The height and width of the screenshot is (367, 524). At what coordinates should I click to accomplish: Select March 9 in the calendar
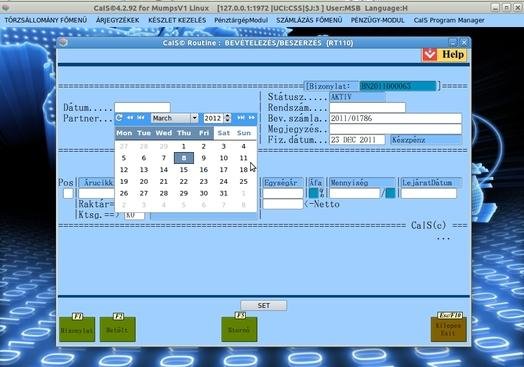(x=204, y=158)
